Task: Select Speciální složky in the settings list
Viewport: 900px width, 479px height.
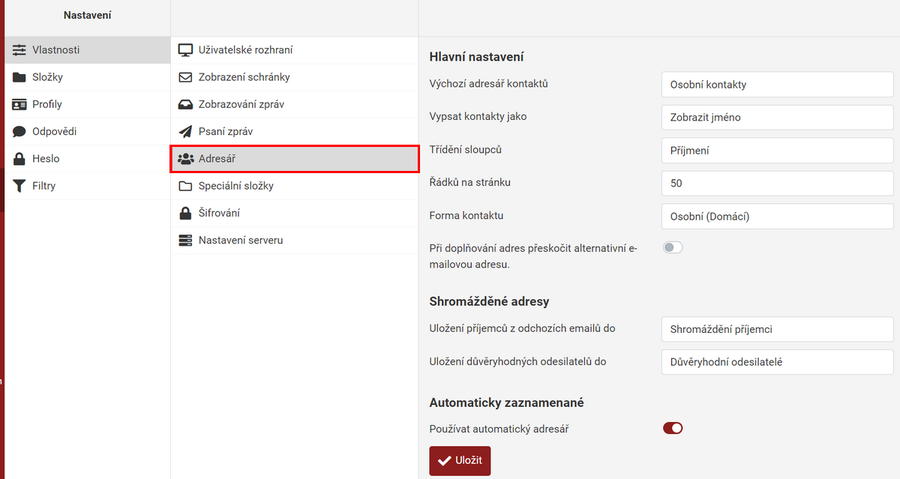Action: (243, 186)
